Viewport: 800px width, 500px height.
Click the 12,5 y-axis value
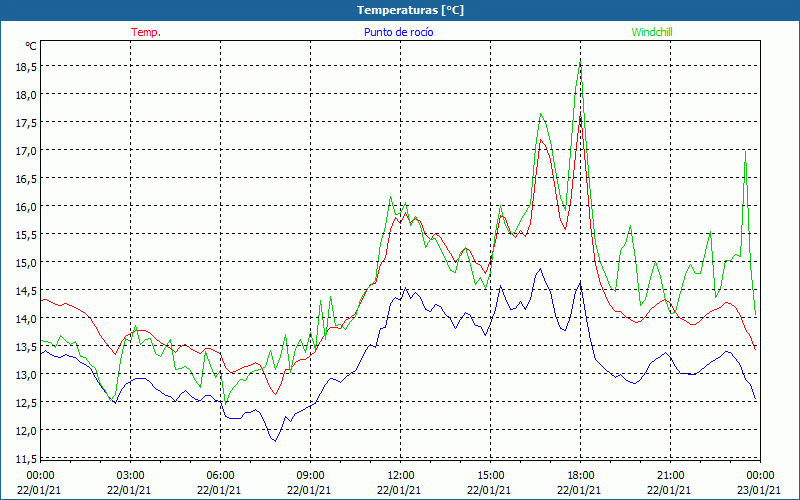(x=27, y=403)
